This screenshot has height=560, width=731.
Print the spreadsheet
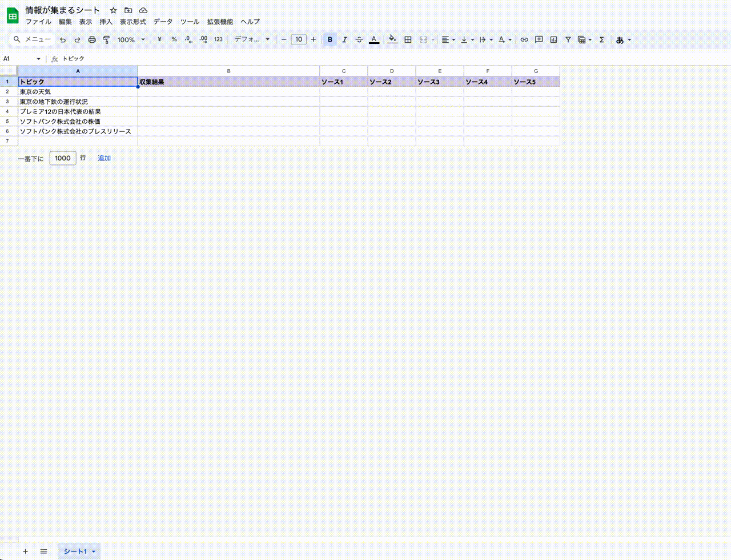92,40
